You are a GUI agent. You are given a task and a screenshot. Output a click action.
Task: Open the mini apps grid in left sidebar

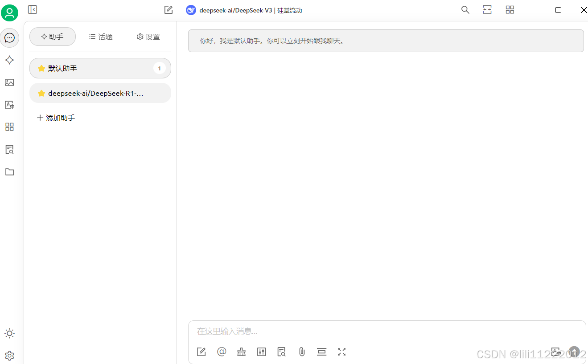[x=9, y=127]
